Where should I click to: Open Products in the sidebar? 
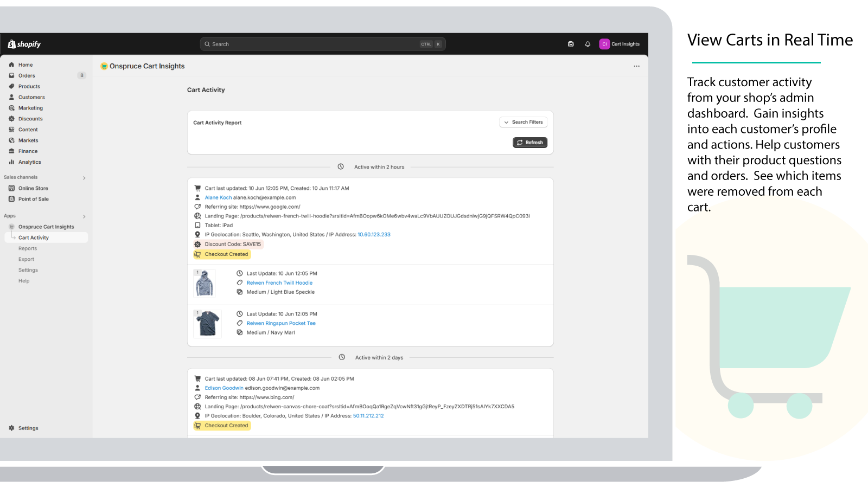pos(29,87)
